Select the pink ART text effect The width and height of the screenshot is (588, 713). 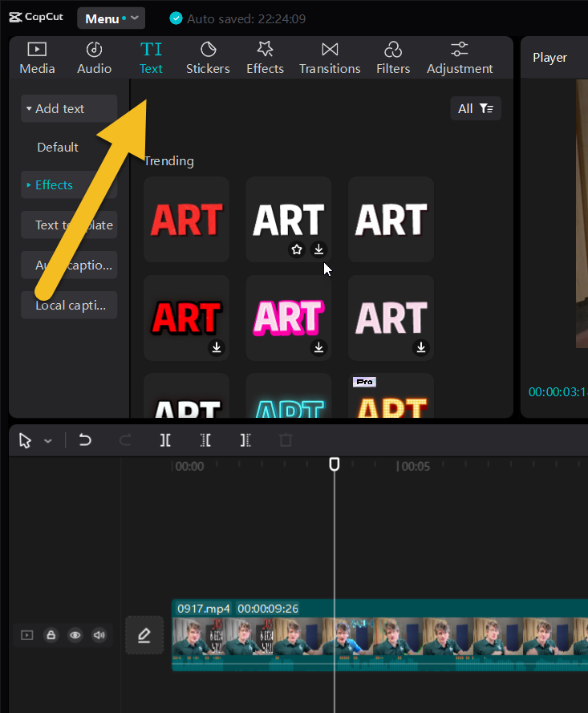click(x=289, y=318)
